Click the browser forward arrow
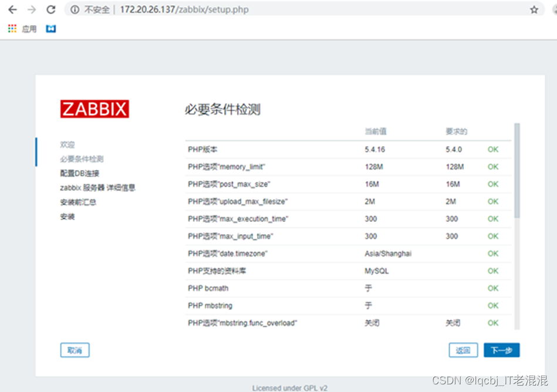The height and width of the screenshot is (392, 557). (32, 9)
